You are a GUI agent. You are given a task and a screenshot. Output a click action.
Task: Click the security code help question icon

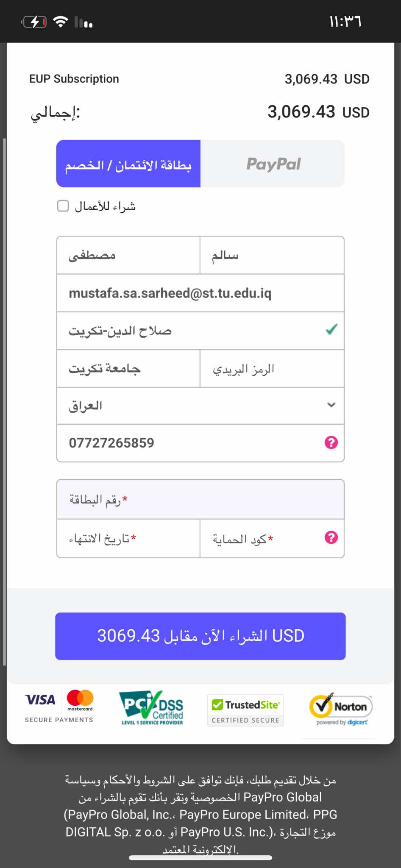(331, 537)
